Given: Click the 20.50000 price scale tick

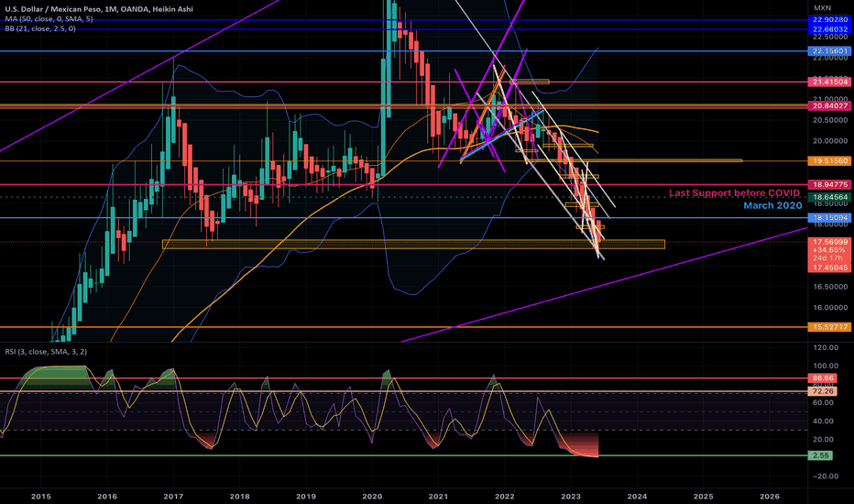Looking at the screenshot, I should click(x=830, y=120).
